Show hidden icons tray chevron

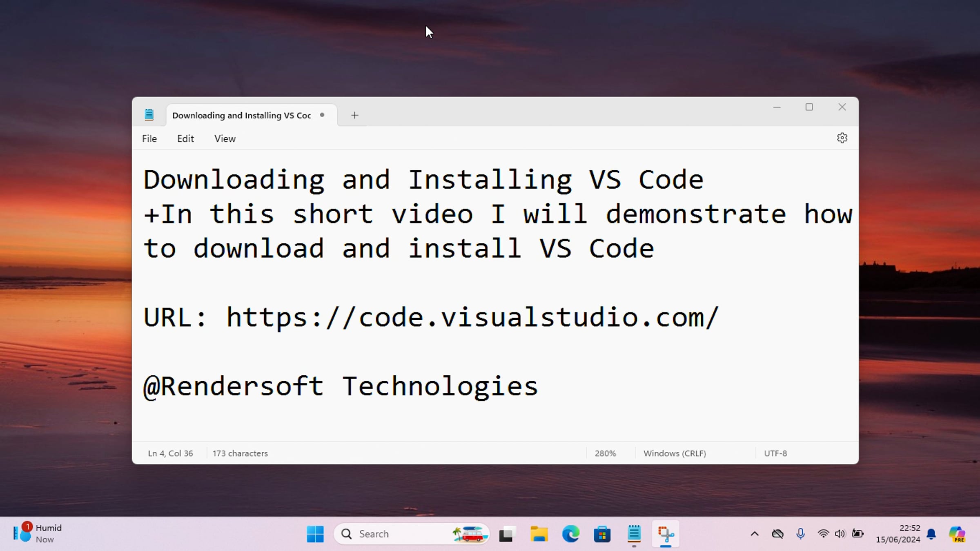pyautogui.click(x=755, y=533)
